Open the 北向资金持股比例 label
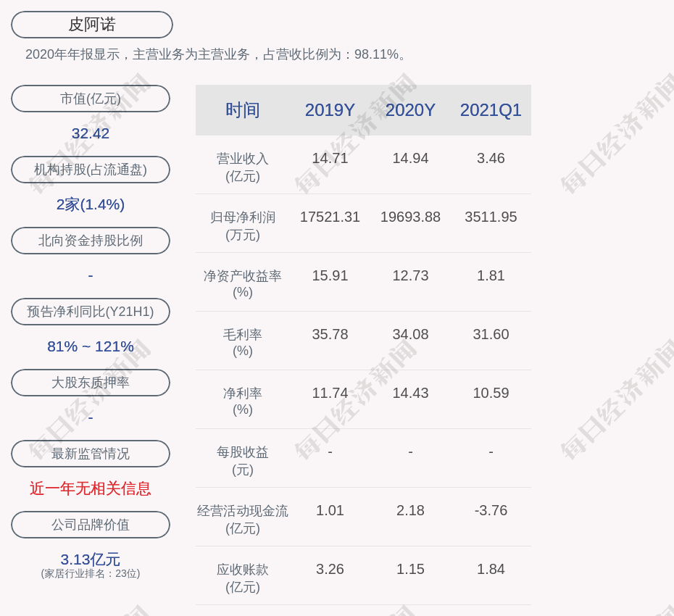 91,241
